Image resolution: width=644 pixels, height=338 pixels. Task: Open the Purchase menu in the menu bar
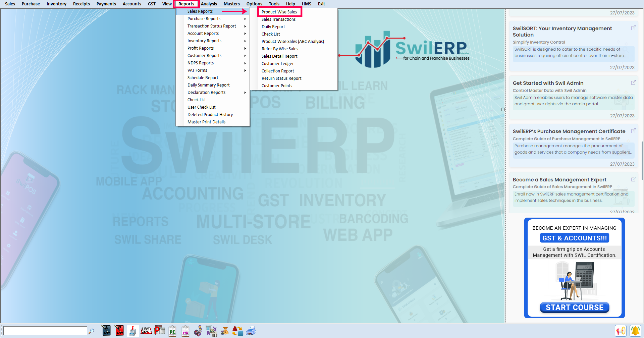tap(31, 4)
